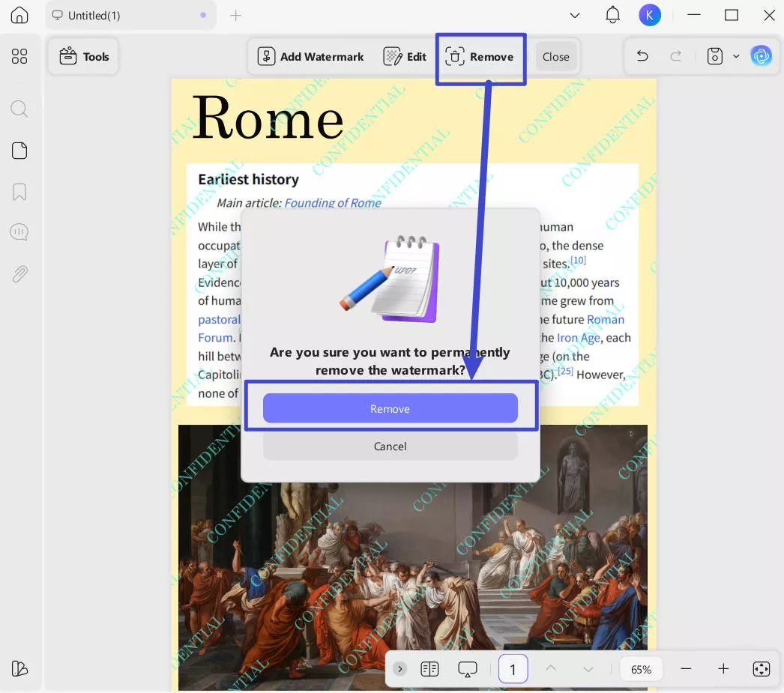
Task: Select the two-page reading view icon
Action: (x=429, y=668)
